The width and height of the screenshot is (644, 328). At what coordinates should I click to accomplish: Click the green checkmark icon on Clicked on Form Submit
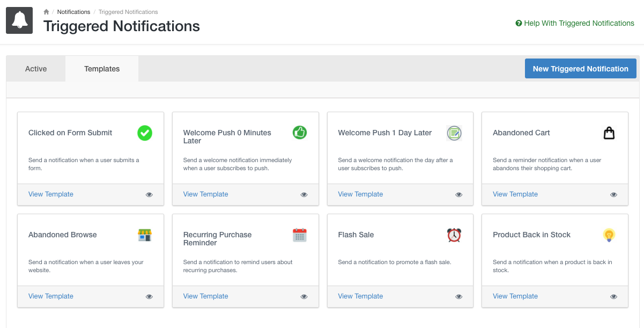pyautogui.click(x=144, y=133)
